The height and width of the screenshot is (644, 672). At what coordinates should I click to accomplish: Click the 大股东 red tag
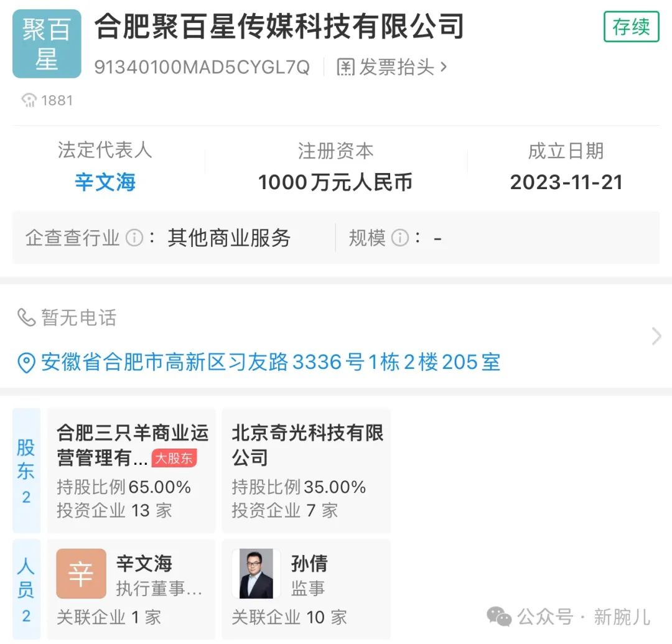pos(174,459)
